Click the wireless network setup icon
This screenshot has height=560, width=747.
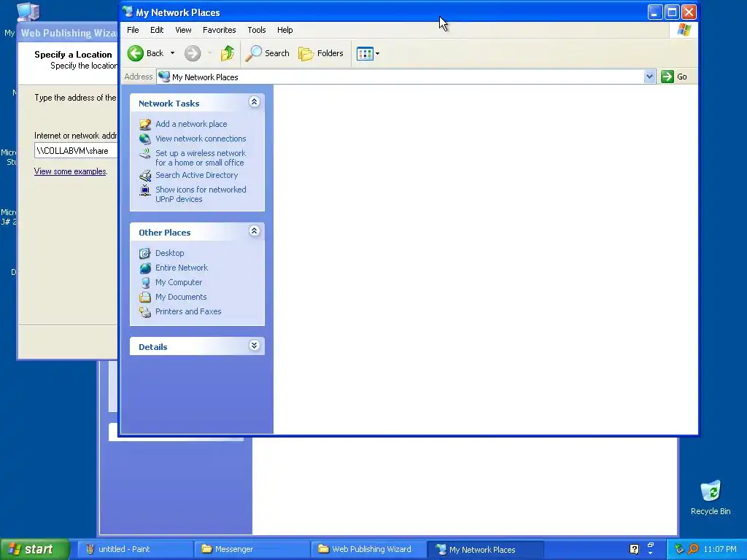pyautogui.click(x=145, y=153)
